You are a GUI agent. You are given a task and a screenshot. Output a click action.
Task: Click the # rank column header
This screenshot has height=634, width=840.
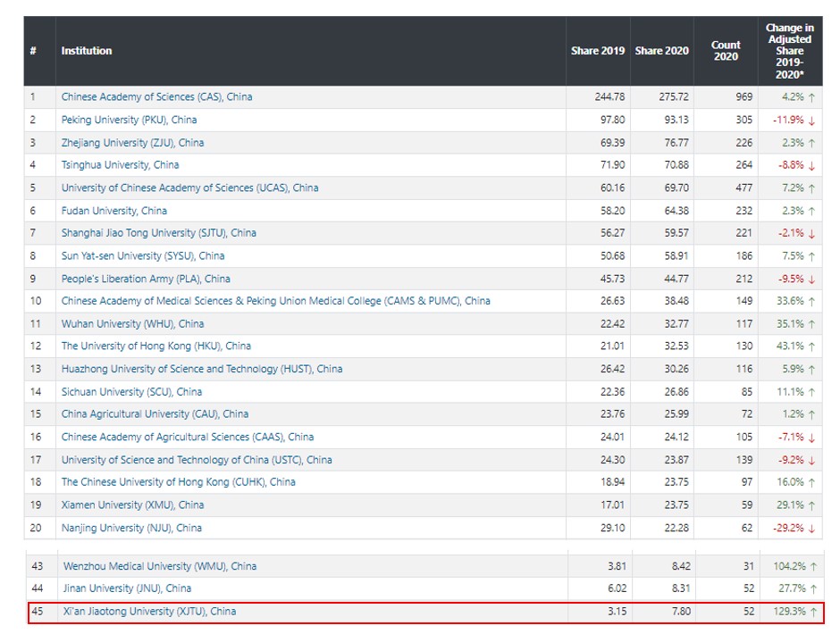point(33,51)
